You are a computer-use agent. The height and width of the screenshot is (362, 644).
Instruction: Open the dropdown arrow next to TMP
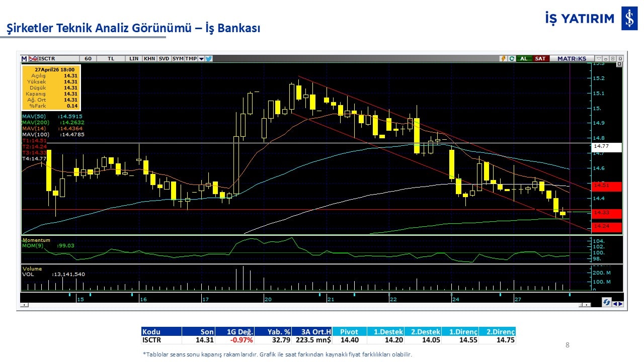click(x=201, y=59)
